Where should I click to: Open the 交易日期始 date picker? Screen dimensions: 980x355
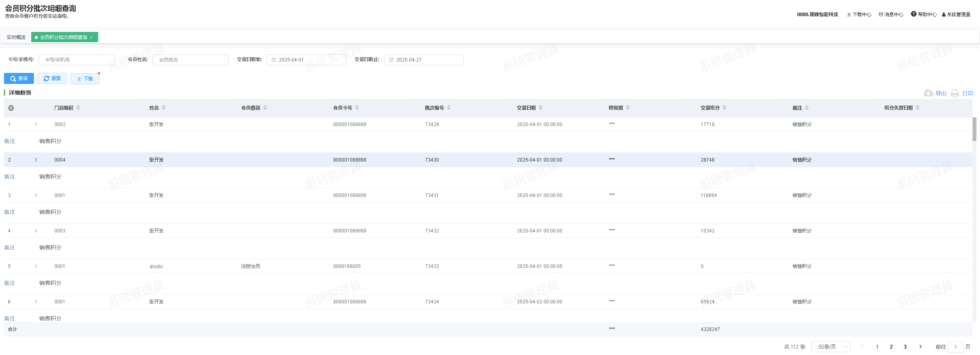[x=306, y=60]
